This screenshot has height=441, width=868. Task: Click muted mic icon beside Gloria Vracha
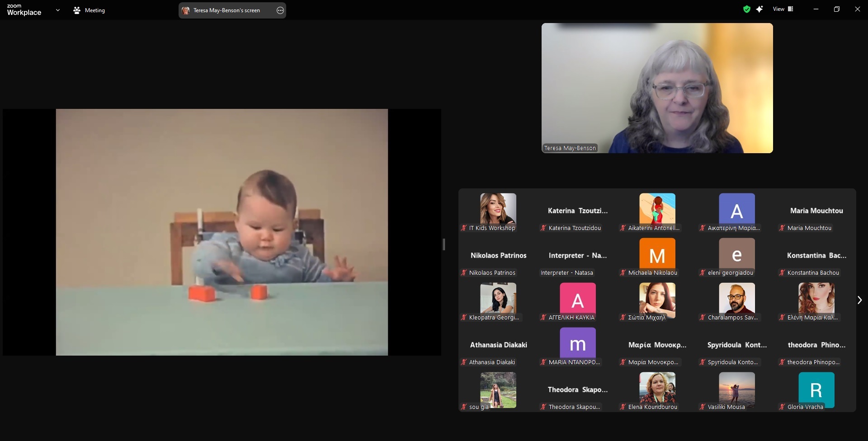[x=782, y=407]
